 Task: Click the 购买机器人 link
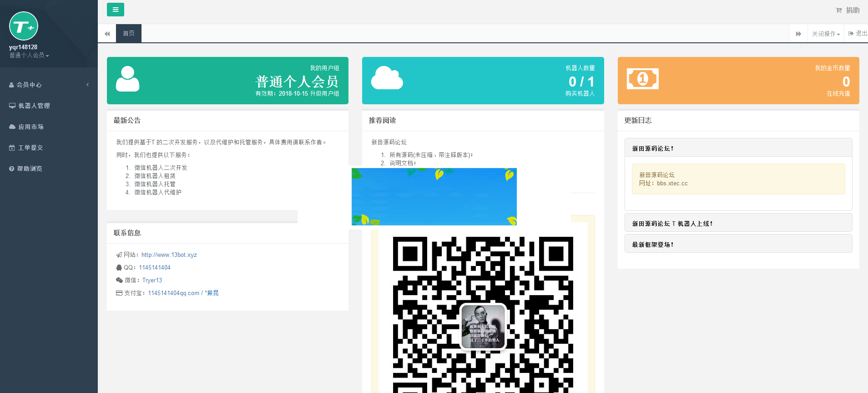(x=580, y=93)
